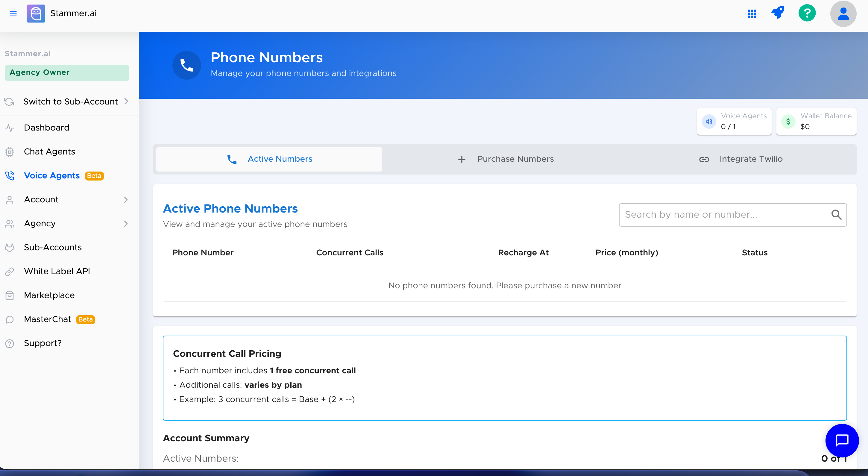Click the Agency Owner badge

coord(67,72)
